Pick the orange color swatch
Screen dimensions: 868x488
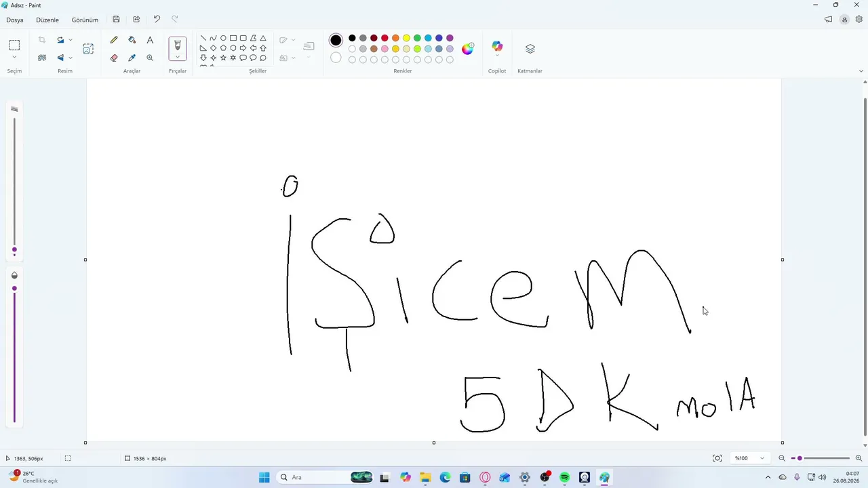click(x=395, y=38)
